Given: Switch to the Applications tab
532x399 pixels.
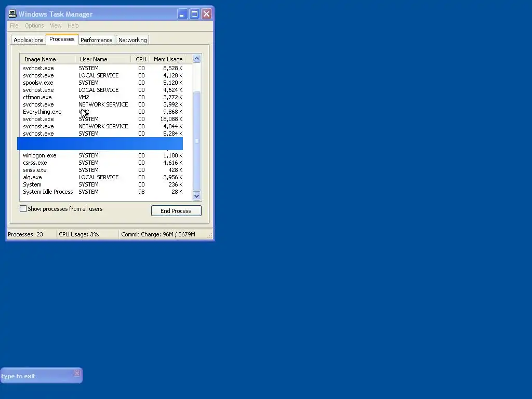Looking at the screenshot, I should pos(29,40).
